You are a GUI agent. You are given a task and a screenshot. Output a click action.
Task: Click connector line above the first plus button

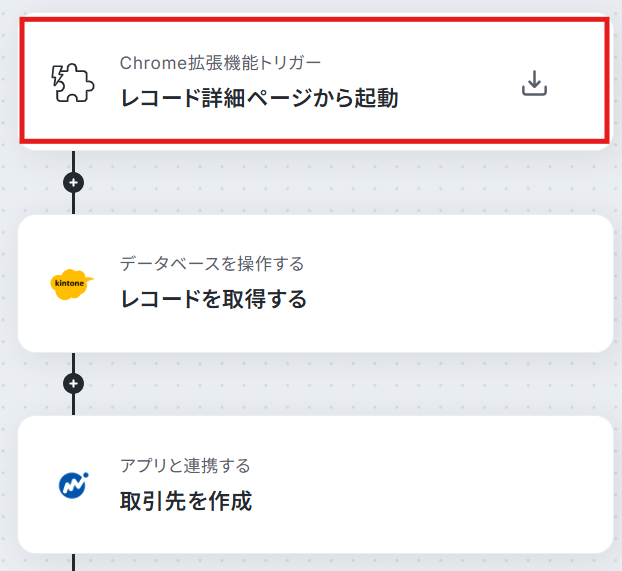(73, 161)
